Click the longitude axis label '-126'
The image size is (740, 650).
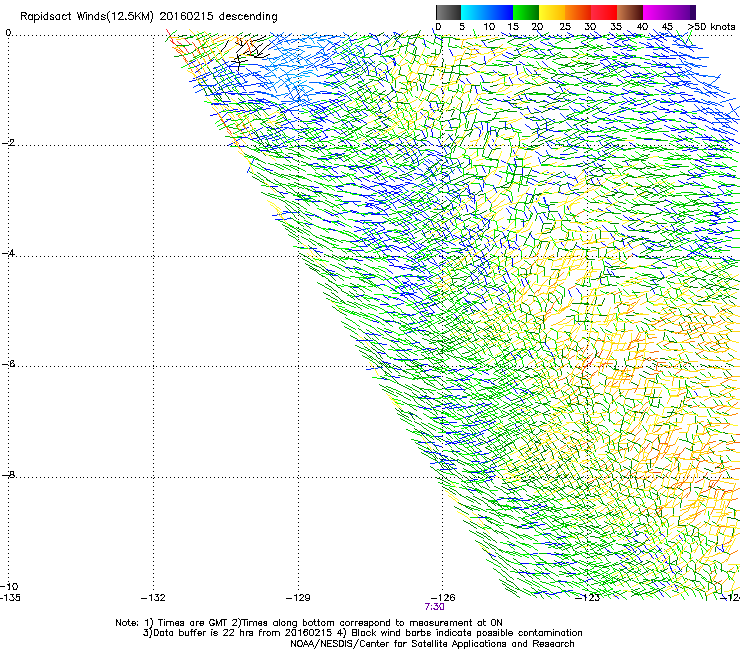click(x=443, y=598)
